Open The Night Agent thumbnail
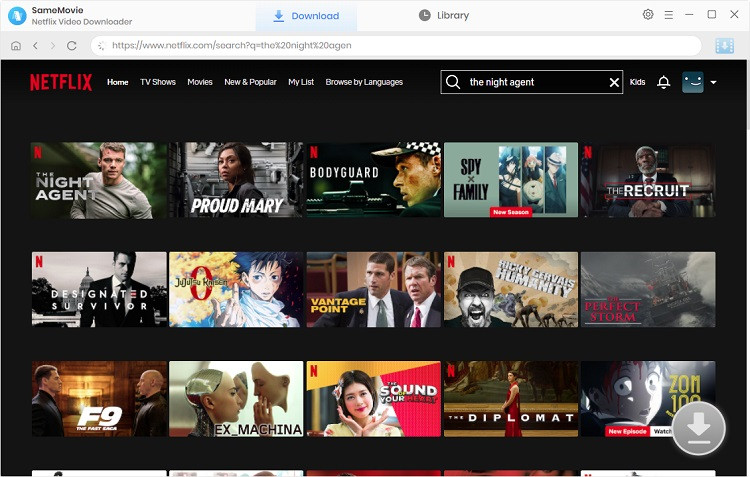Screen dimensions: 750x477 coord(99,180)
